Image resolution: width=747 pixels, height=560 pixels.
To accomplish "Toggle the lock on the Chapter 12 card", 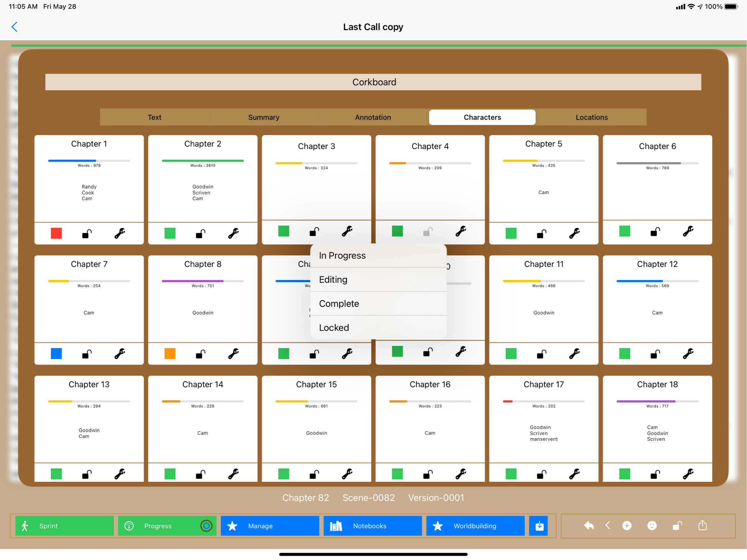I will (655, 354).
